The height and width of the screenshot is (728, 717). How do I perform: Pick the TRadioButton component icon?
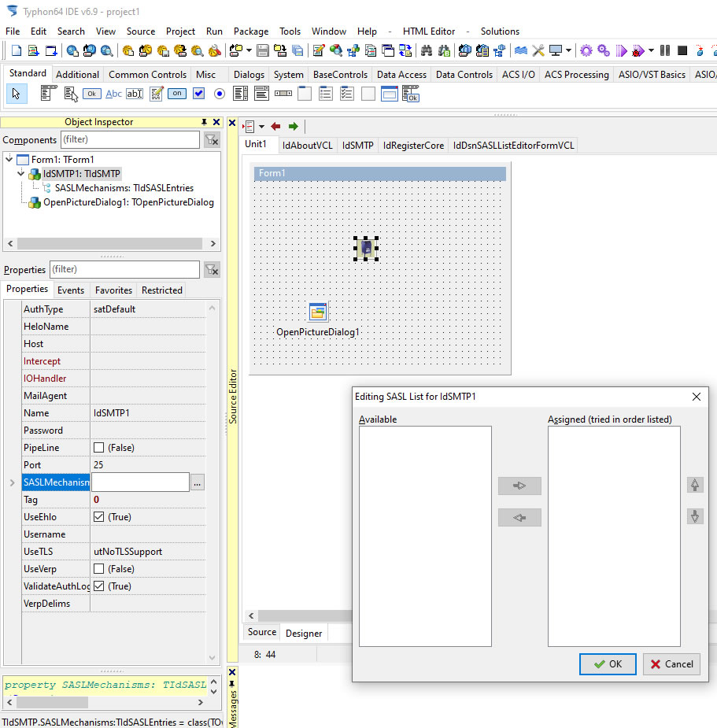[220, 94]
